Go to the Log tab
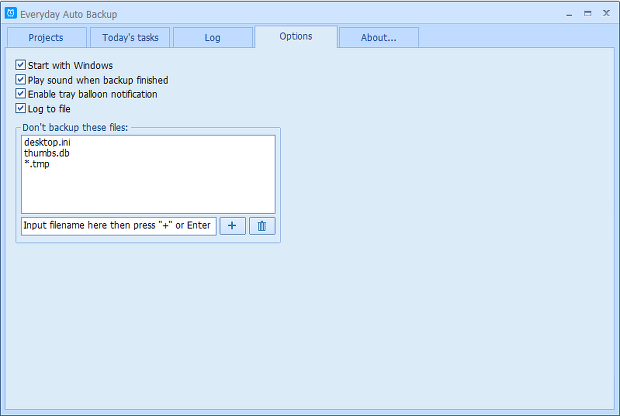This screenshot has height=416, width=620. [213, 38]
